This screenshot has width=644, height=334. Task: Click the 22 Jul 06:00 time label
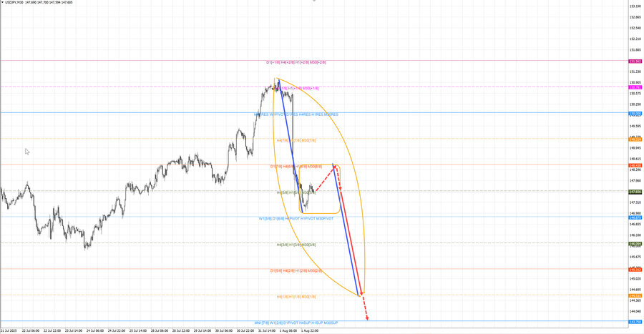pyautogui.click(x=31, y=330)
